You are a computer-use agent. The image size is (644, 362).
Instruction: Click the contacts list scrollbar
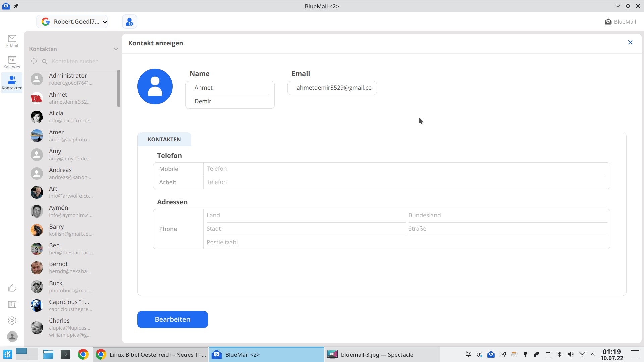point(119,88)
